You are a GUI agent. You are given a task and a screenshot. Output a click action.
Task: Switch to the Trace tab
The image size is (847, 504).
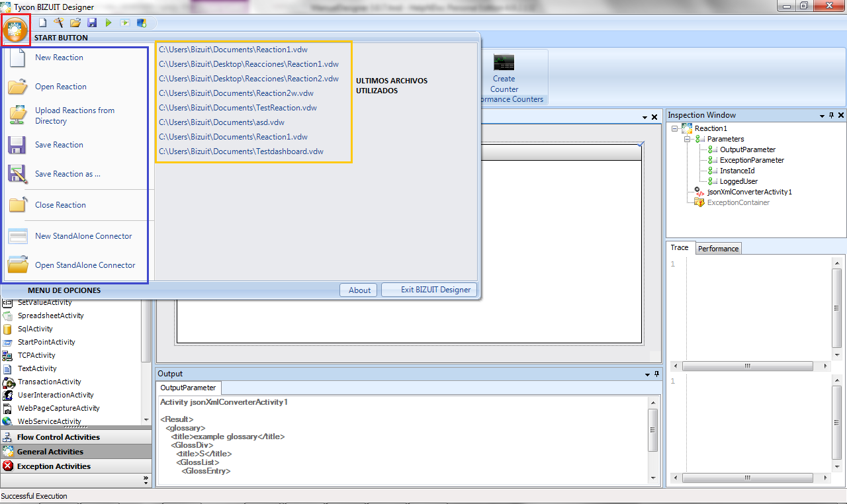(680, 247)
